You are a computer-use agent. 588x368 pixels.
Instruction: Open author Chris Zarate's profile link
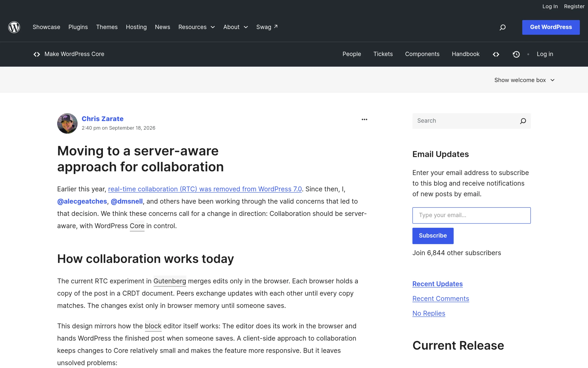pos(102,119)
